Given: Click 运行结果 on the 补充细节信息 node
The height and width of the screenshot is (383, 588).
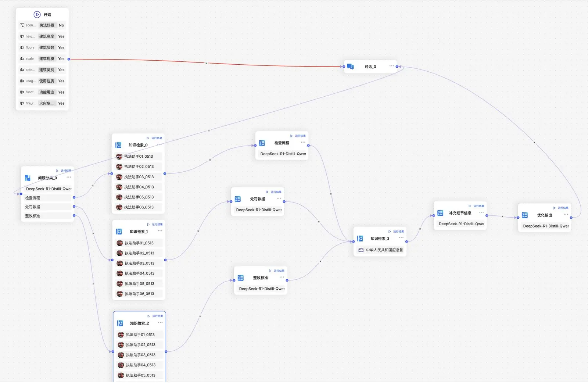Looking at the screenshot, I should click(x=476, y=206).
